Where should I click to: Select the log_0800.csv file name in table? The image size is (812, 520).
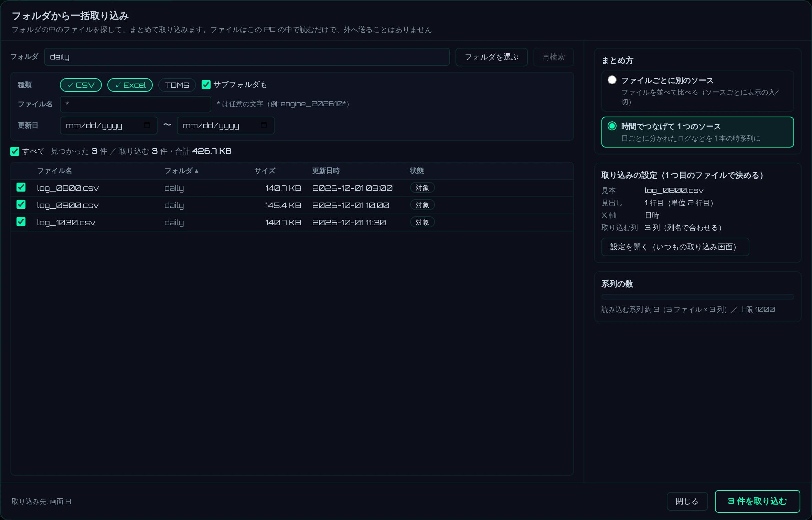(x=68, y=188)
